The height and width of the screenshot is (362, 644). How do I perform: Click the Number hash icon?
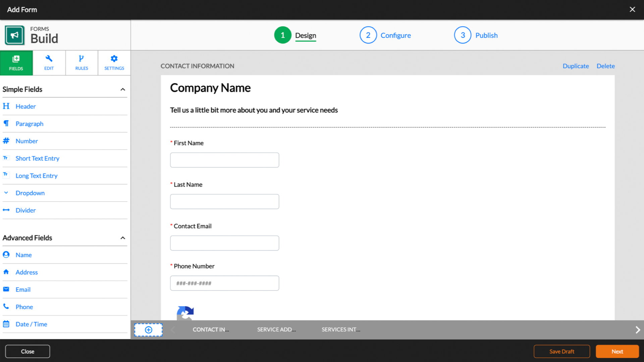pyautogui.click(x=6, y=141)
